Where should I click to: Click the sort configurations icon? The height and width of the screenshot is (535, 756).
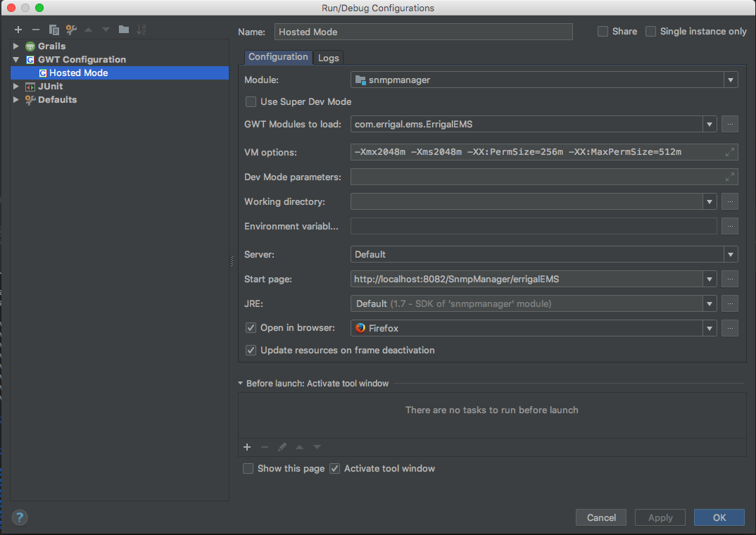pos(141,30)
